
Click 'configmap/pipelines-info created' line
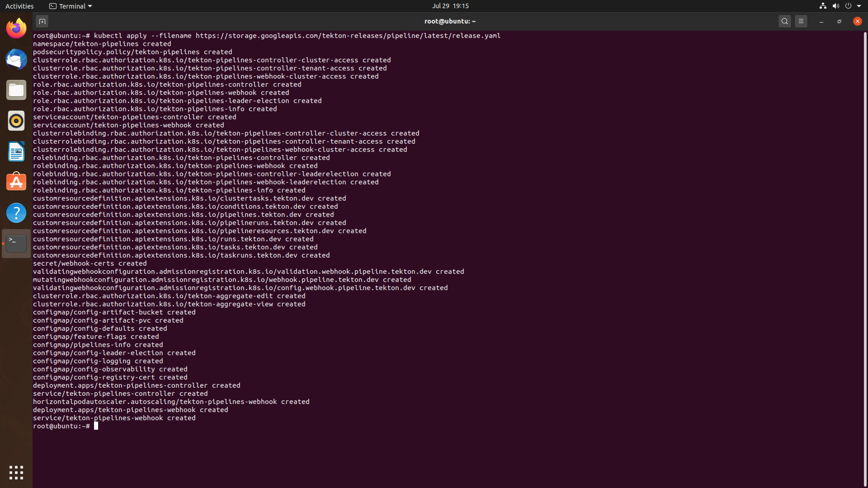pyautogui.click(x=98, y=345)
